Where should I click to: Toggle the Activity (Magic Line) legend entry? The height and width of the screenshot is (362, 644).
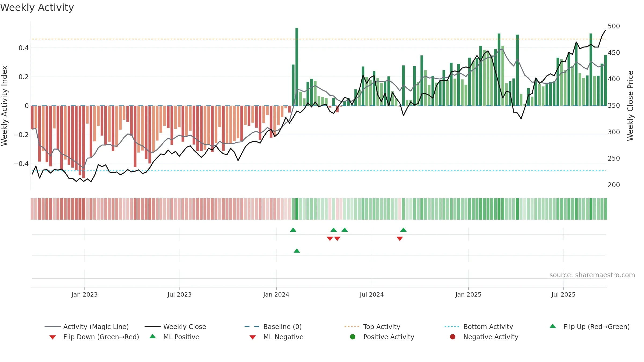(x=87, y=327)
